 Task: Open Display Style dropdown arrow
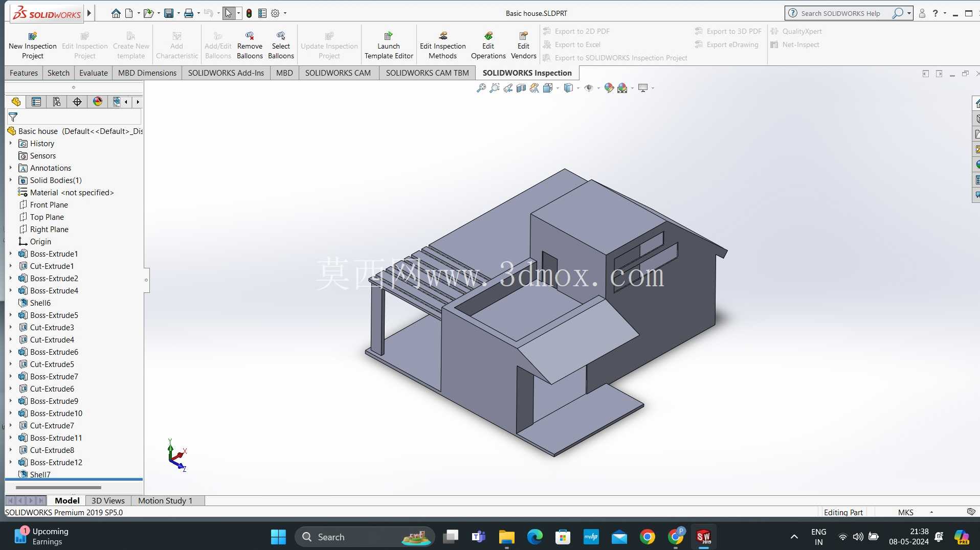[578, 88]
